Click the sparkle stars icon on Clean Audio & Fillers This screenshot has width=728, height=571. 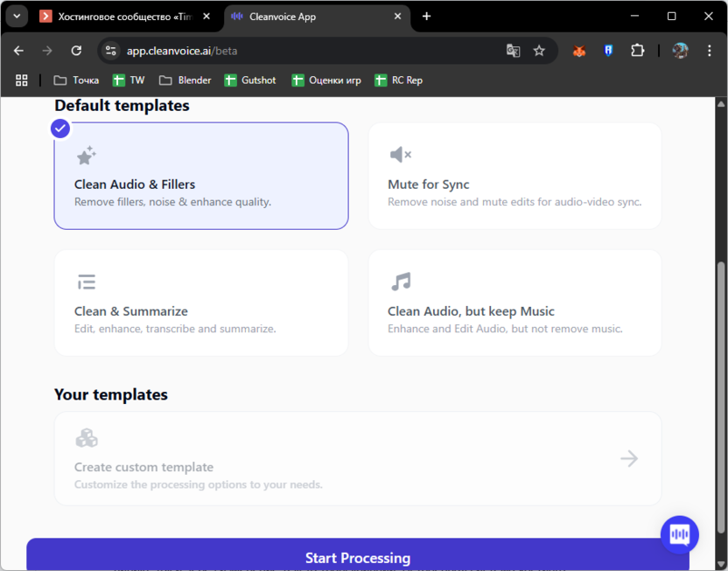(86, 156)
